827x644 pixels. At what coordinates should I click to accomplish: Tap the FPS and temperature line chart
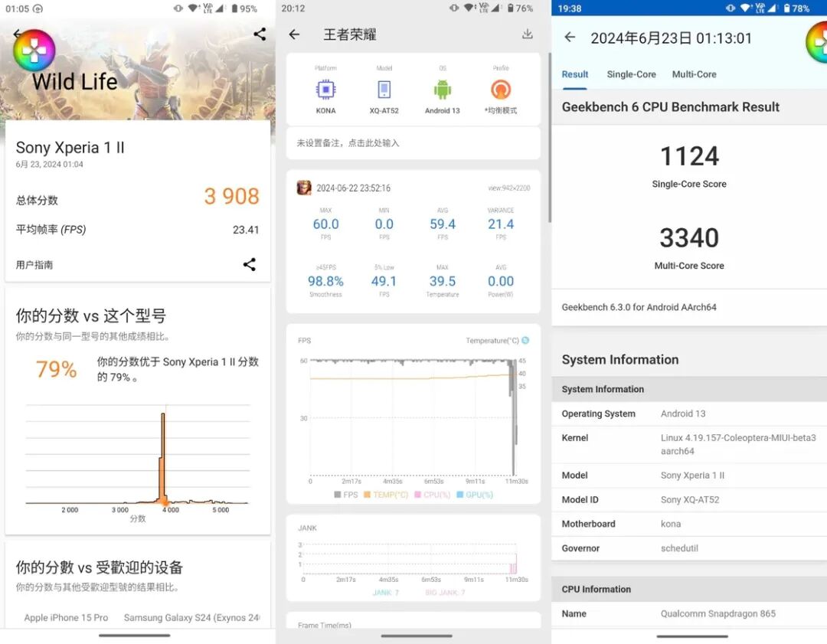[x=413, y=418]
